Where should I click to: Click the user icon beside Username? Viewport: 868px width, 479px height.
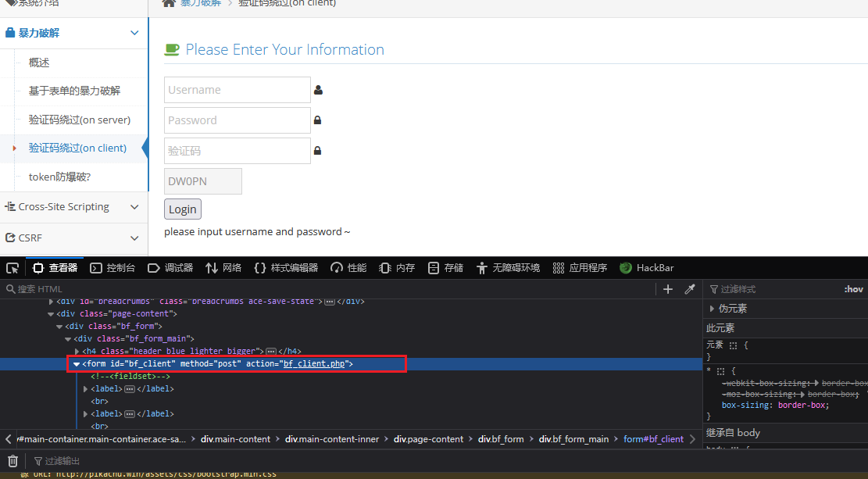(x=318, y=90)
